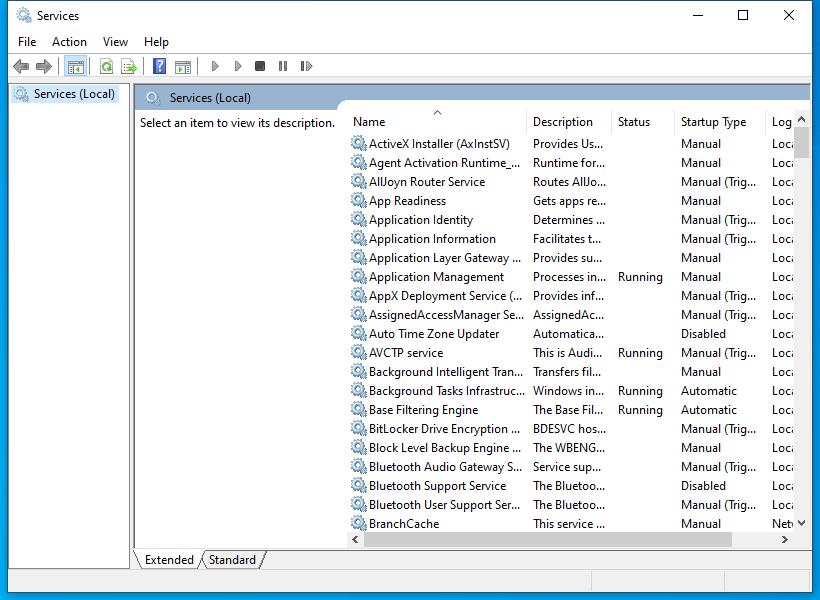This screenshot has width=820, height=600.
Task: Click the horizontal scrollbar left arrow
Action: (x=356, y=539)
